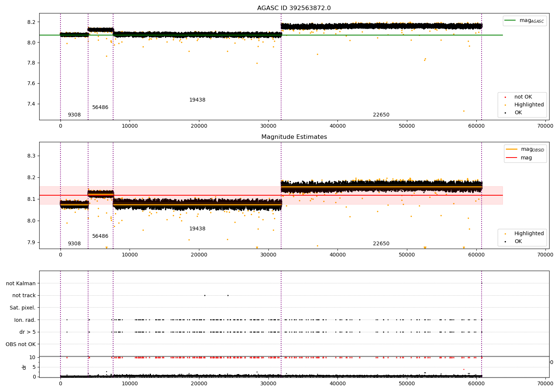The height and width of the screenshot is (392, 560).
Task: Click obsid label 56486 in the AGASC ID plot
Action: pyautogui.click(x=100, y=108)
